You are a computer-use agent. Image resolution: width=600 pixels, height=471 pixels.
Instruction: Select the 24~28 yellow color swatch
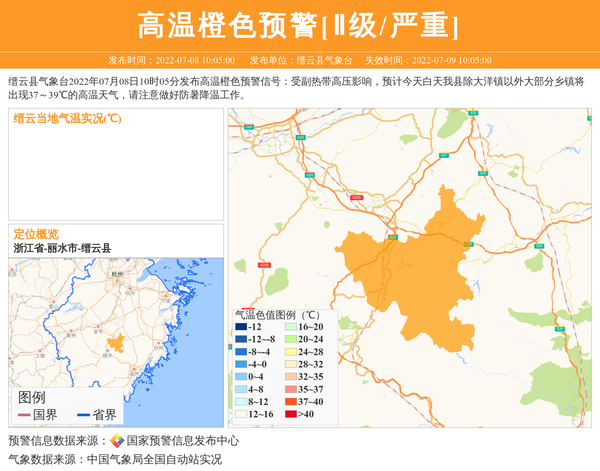pyautogui.click(x=289, y=352)
